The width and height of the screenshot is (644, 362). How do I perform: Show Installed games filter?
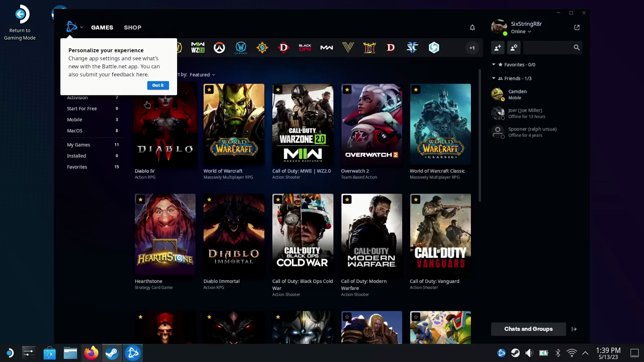(93, 156)
